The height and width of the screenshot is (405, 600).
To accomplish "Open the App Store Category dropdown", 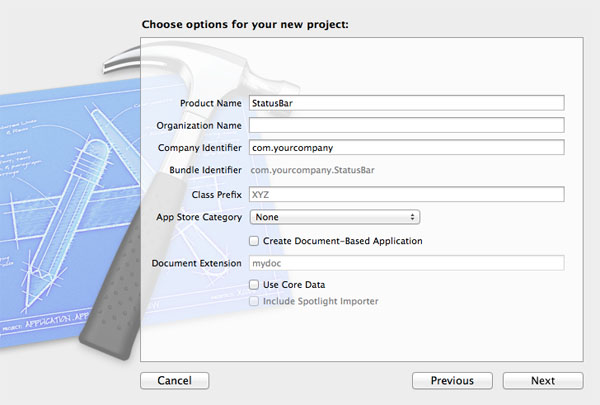I will (x=334, y=217).
